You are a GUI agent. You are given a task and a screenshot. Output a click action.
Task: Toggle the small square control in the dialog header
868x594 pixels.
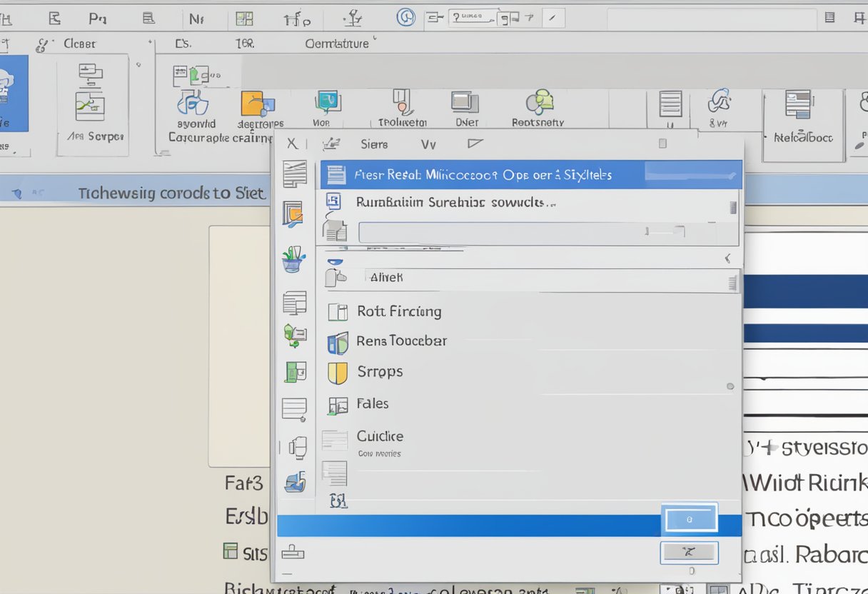pyautogui.click(x=662, y=143)
